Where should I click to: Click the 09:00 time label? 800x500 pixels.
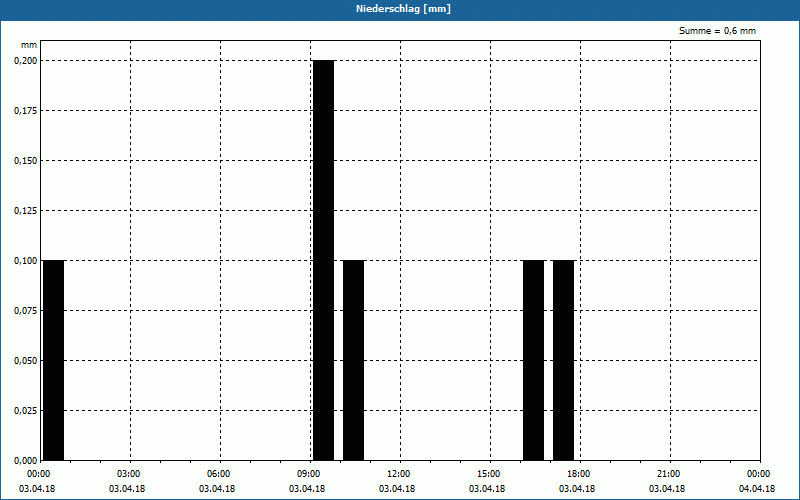pos(309,474)
